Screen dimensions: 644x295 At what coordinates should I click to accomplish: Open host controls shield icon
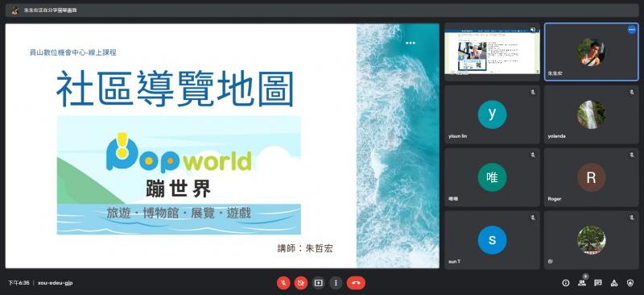pyautogui.click(x=630, y=283)
